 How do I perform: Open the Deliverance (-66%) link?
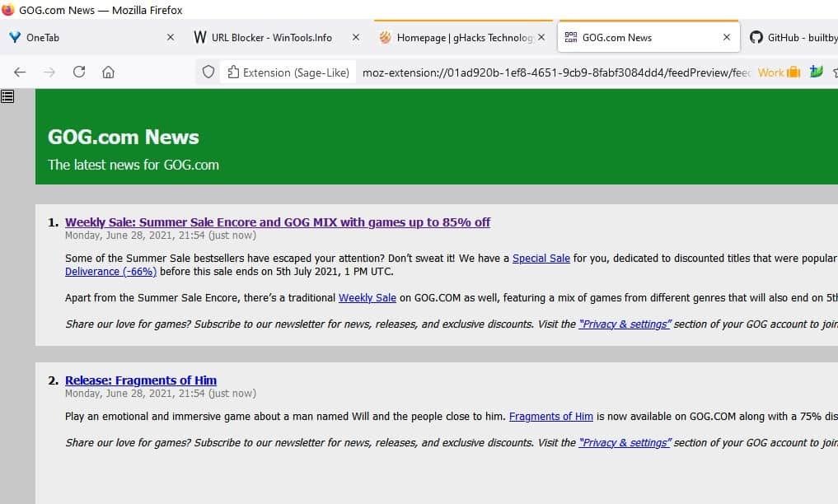(x=110, y=272)
